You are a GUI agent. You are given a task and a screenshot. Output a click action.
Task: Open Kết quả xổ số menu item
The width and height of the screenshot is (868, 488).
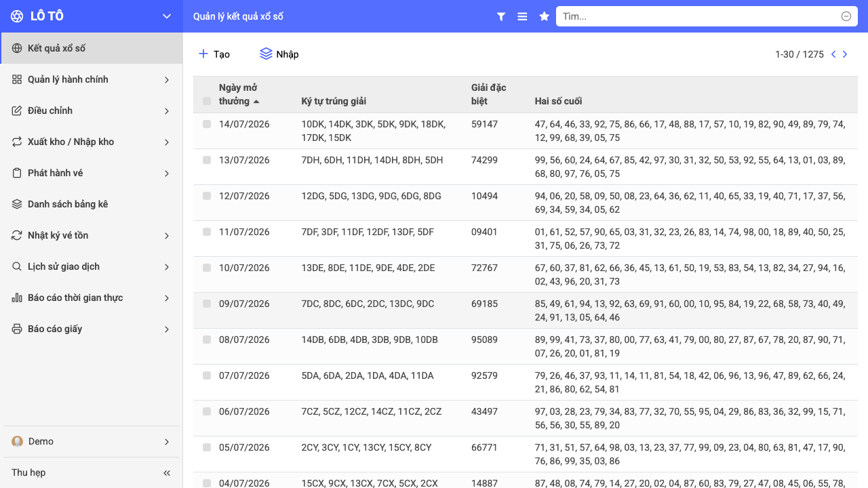pyautogui.click(x=91, y=49)
